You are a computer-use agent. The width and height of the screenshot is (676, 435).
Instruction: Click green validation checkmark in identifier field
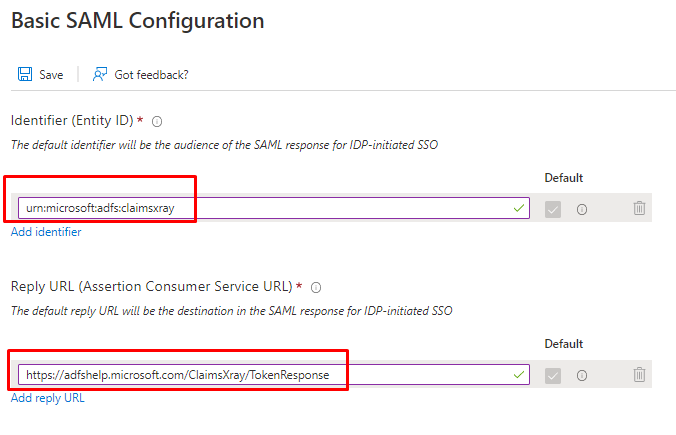(x=517, y=209)
